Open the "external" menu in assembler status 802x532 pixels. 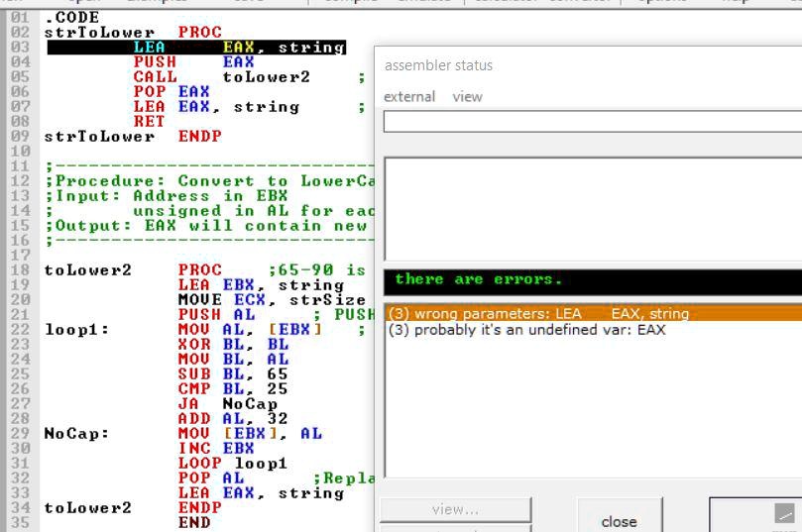[x=409, y=96]
